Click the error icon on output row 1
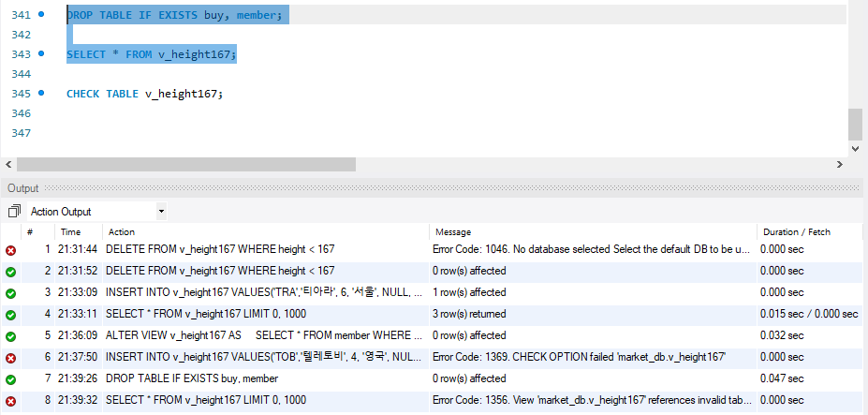868x415 pixels. click(x=10, y=250)
